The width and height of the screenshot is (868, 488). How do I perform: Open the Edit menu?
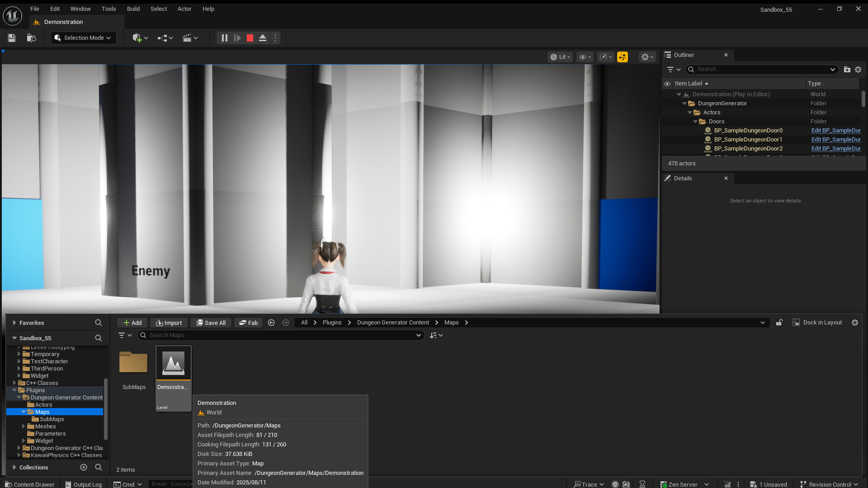55,9
